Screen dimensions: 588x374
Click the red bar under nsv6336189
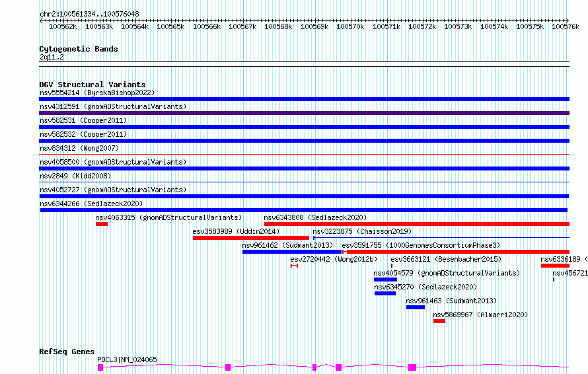(x=556, y=266)
